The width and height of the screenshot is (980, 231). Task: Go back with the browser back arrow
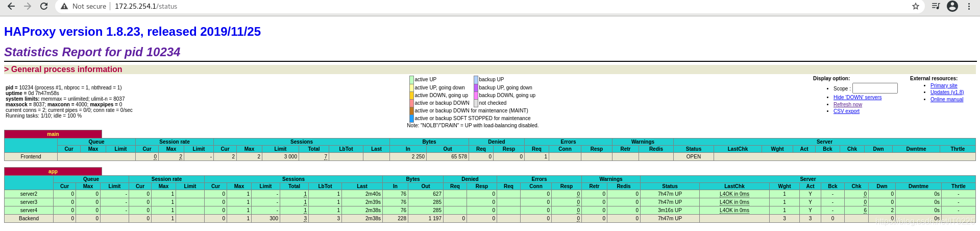[11, 6]
